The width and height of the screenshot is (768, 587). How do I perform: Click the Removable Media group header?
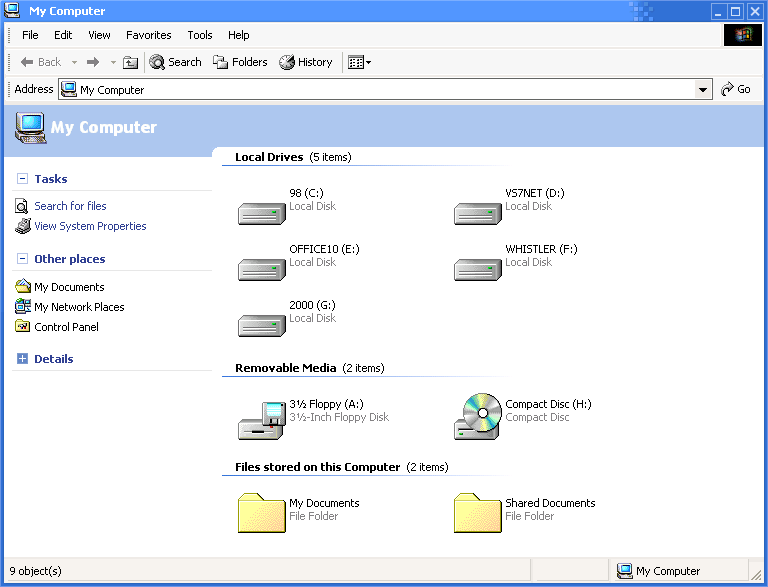coord(310,368)
